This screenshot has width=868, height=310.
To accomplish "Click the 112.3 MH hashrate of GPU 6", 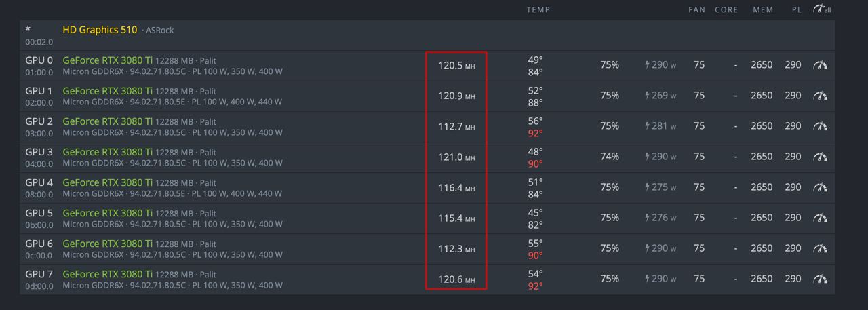I will click(456, 248).
